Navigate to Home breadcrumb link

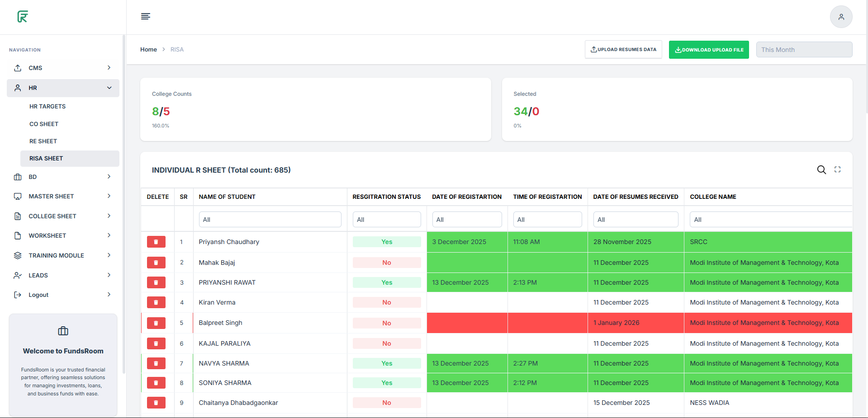pos(148,50)
